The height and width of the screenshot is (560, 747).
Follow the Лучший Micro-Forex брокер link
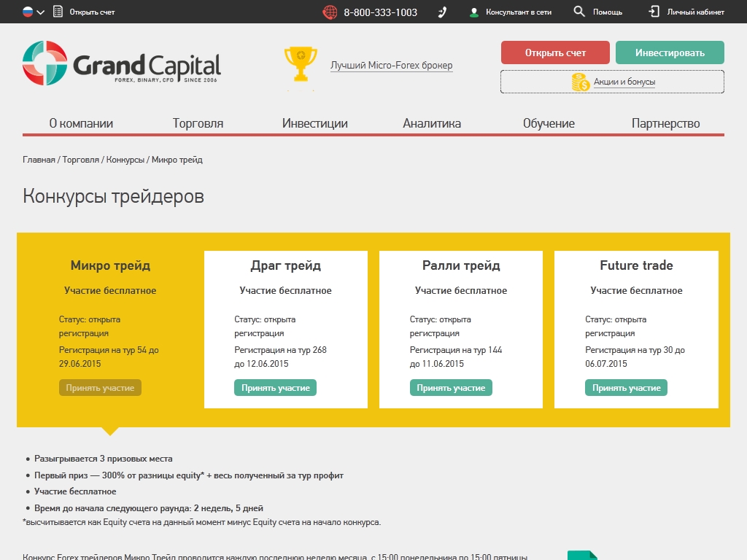[x=391, y=66]
